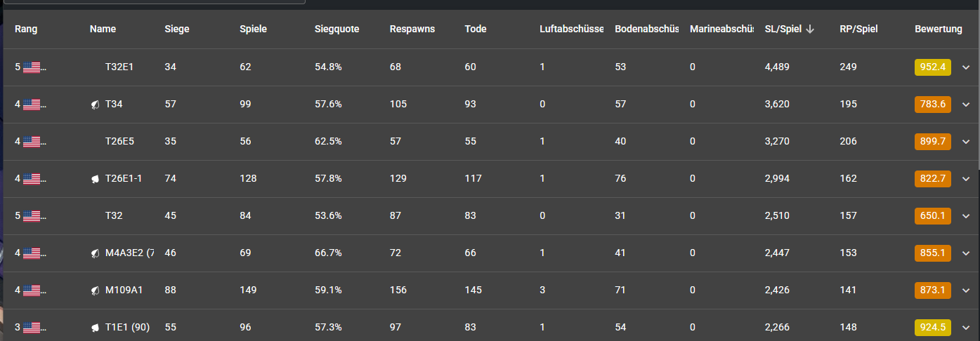The height and width of the screenshot is (341, 980).
Task: Click the icon beside T1E1 (90)
Action: [94, 328]
